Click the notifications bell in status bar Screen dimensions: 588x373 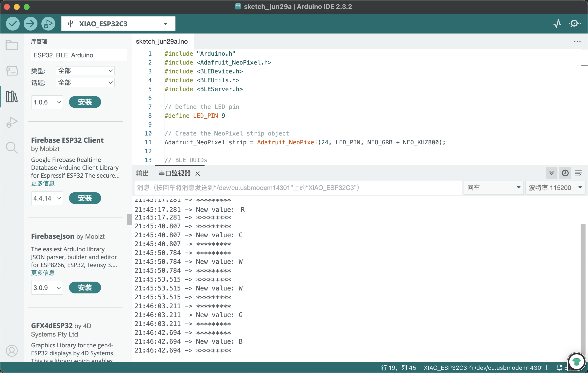pos(559,368)
